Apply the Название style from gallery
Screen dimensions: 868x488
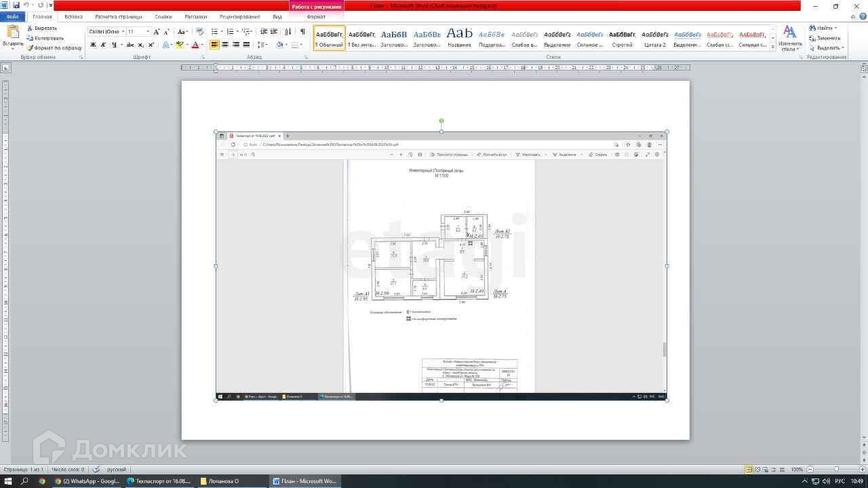[459, 38]
